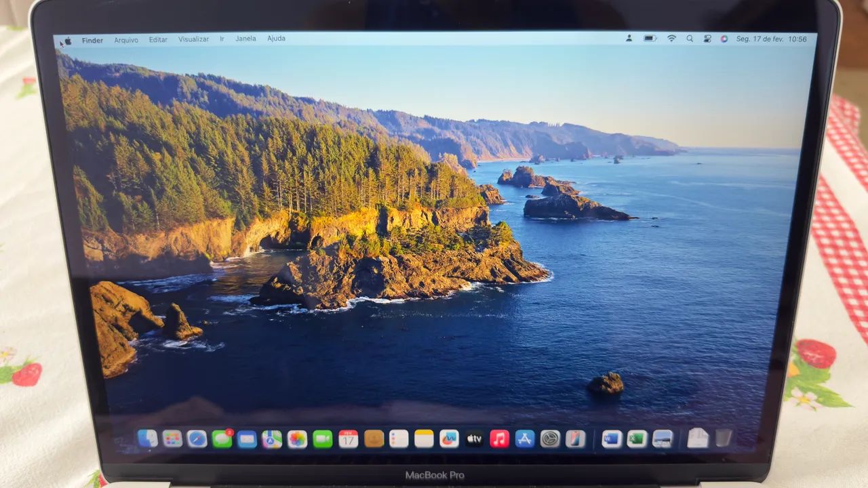This screenshot has width=868, height=488.
Task: Launch Microsoft Word from the Dock
Action: pos(612,439)
